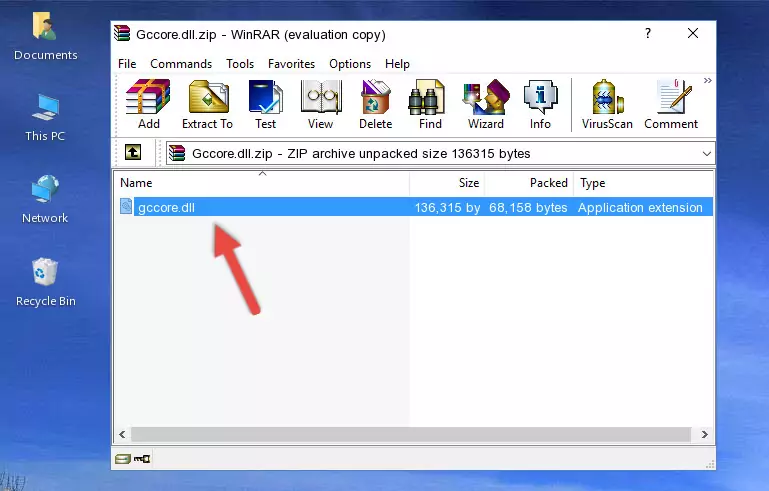Viewport: 769px width, 491px height.
Task: Open the File menu
Action: point(127,64)
